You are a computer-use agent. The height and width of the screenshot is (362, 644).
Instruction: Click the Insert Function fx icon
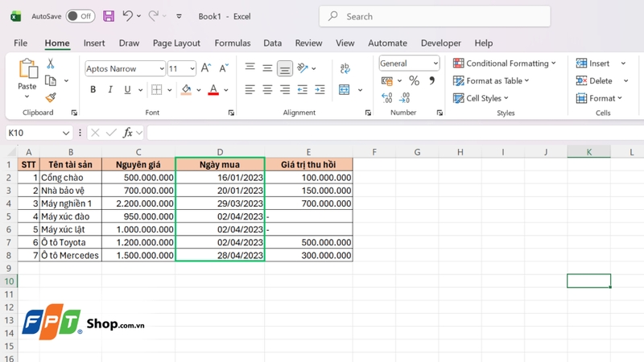(128, 133)
